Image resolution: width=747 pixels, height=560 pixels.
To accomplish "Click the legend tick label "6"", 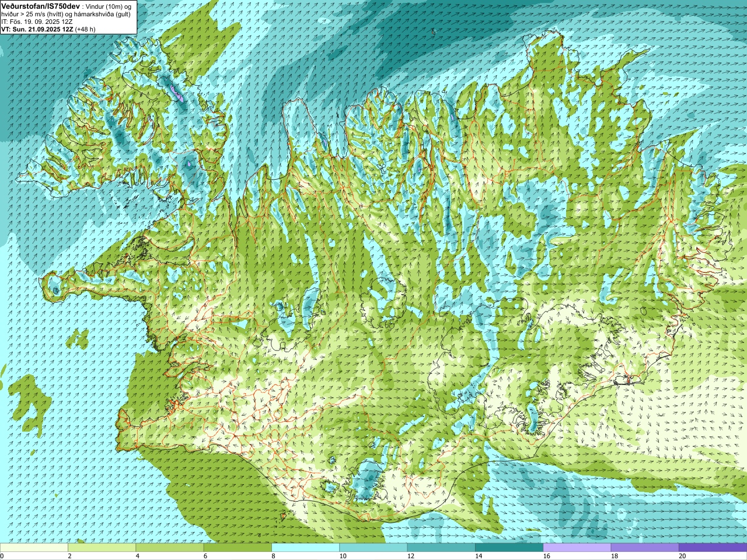I will pos(205,556).
